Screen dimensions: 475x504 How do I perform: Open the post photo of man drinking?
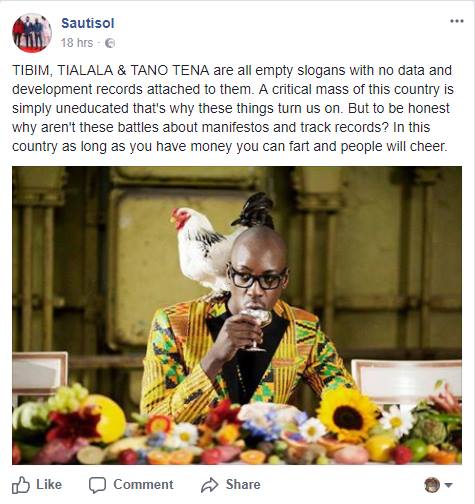click(237, 315)
